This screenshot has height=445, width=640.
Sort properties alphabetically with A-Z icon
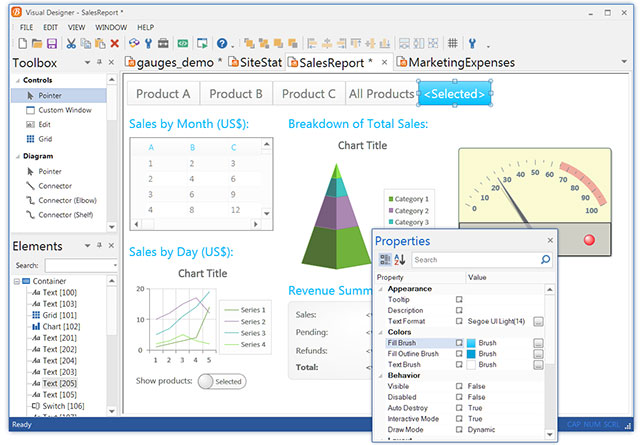coord(400,259)
